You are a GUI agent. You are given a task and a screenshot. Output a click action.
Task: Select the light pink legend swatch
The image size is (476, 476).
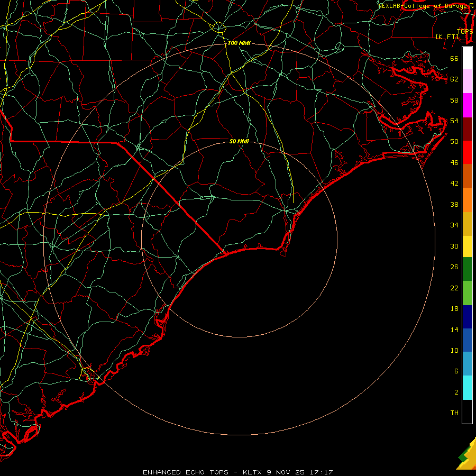[467, 81]
